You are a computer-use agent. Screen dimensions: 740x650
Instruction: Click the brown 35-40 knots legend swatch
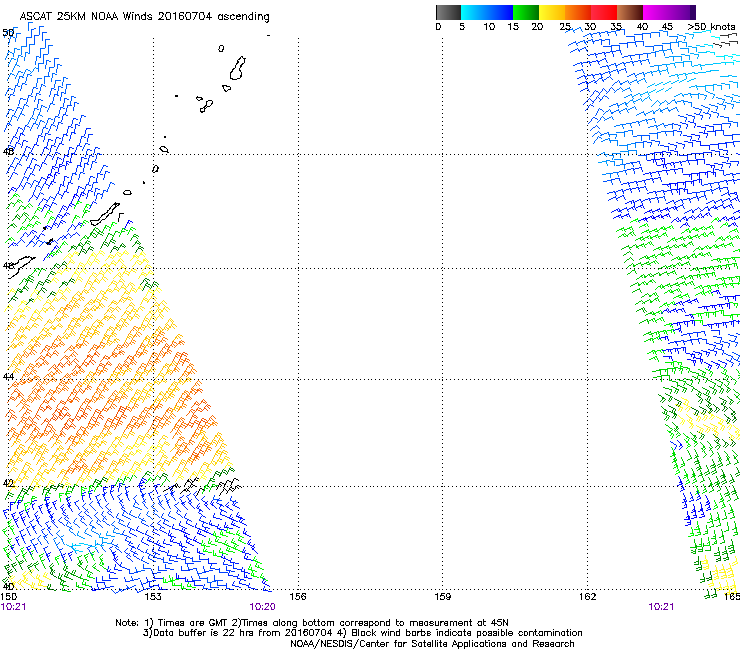tap(630, 12)
